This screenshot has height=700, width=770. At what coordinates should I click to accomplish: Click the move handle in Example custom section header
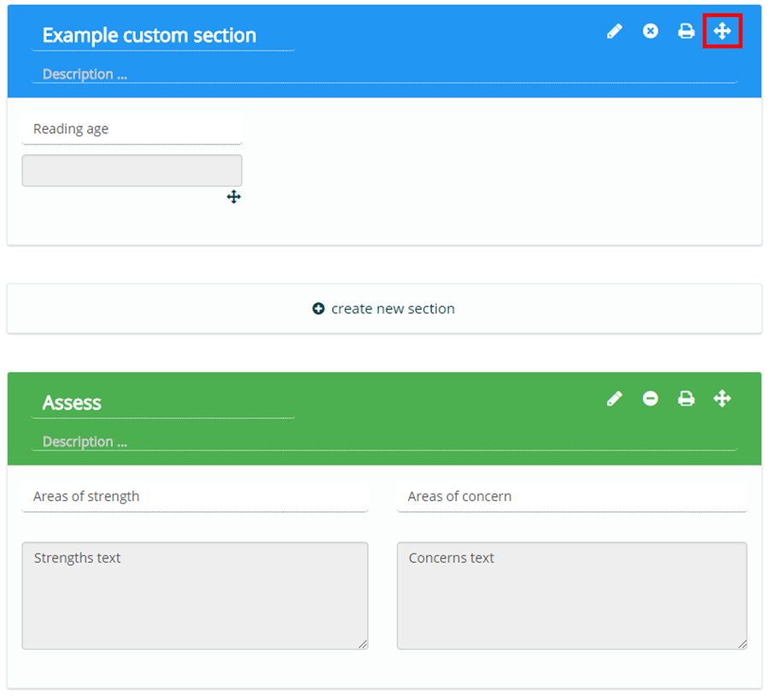click(722, 32)
